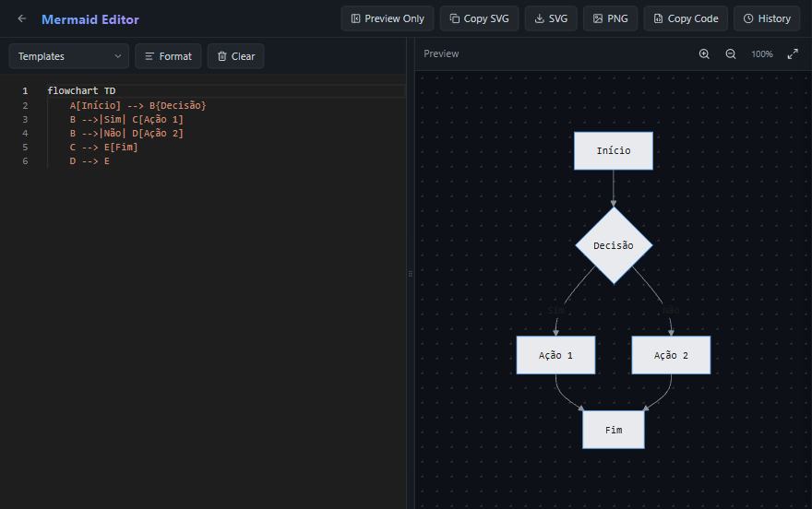The image size is (812, 509).
Task: Click code line 'B -->|Não| D[Ação 2]'
Action: [x=126, y=133]
